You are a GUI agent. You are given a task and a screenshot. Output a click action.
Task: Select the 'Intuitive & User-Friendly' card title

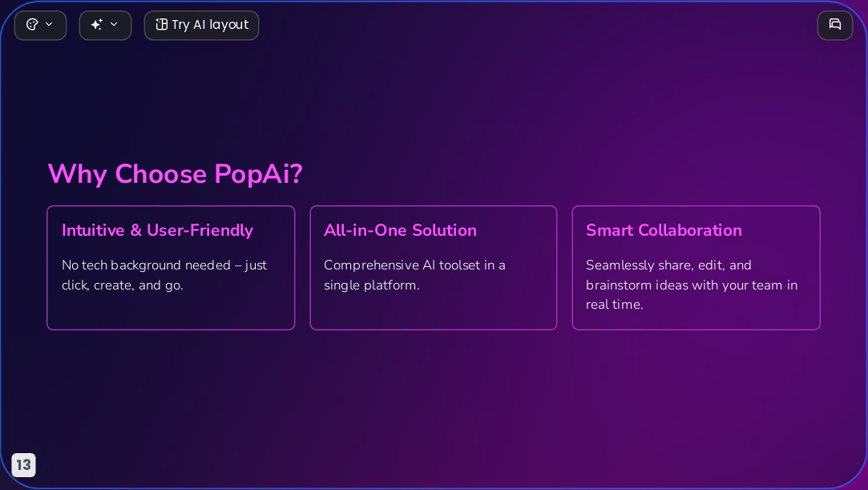(157, 230)
